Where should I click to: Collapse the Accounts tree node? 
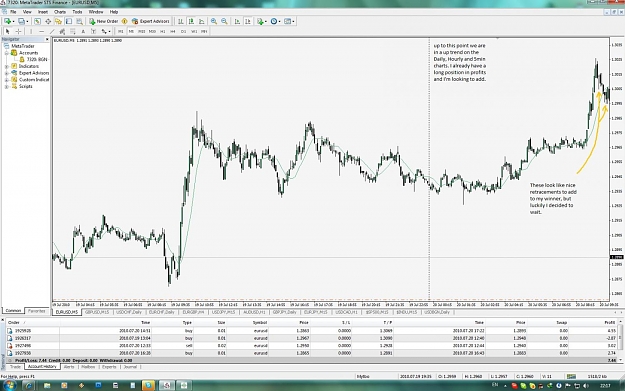click(7, 53)
